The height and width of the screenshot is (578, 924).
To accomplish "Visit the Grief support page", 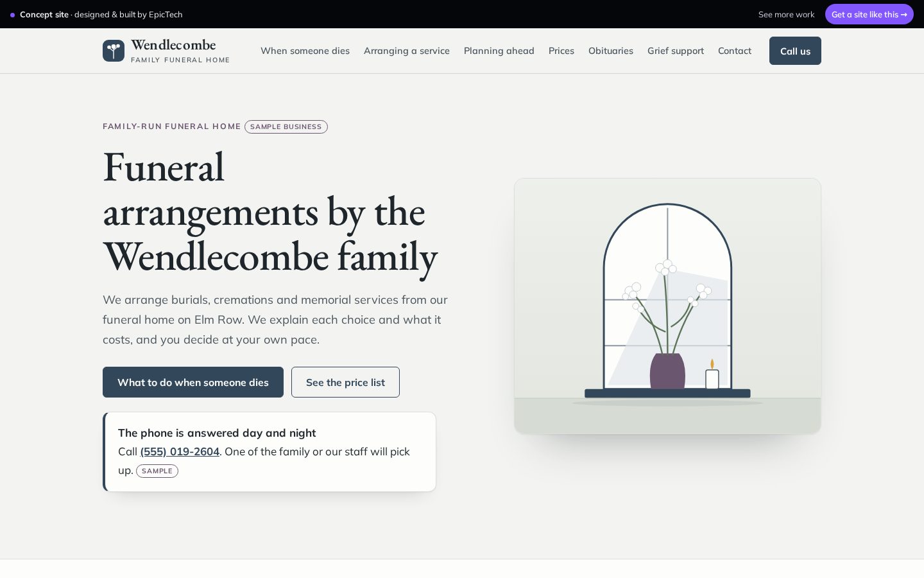I will [676, 51].
